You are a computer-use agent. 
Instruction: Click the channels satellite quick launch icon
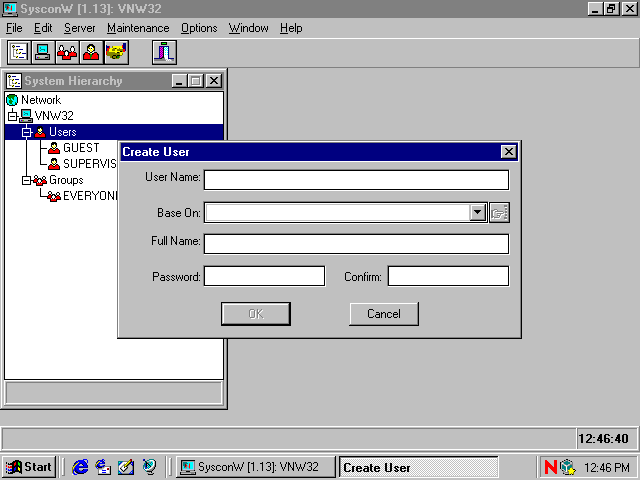coord(149,467)
